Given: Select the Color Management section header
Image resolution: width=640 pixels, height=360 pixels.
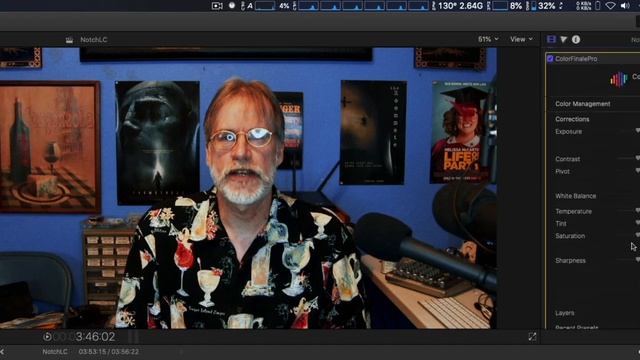Looking at the screenshot, I should tap(582, 104).
